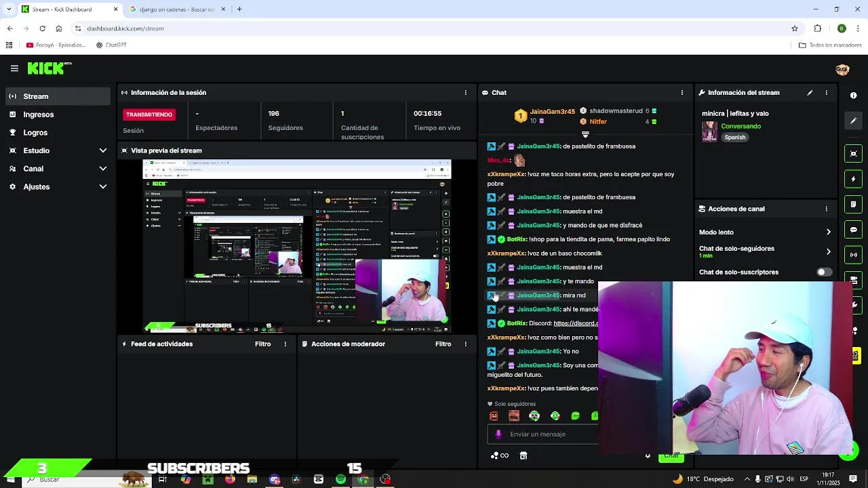Screen dimensions: 868x488
Task: Click the browser address bar
Action: [434, 28]
